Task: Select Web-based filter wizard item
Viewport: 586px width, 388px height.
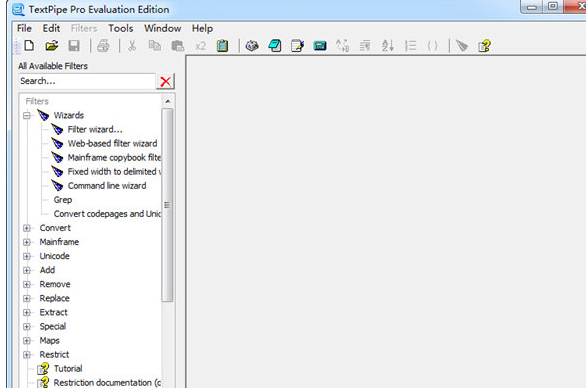Action: [x=112, y=144]
